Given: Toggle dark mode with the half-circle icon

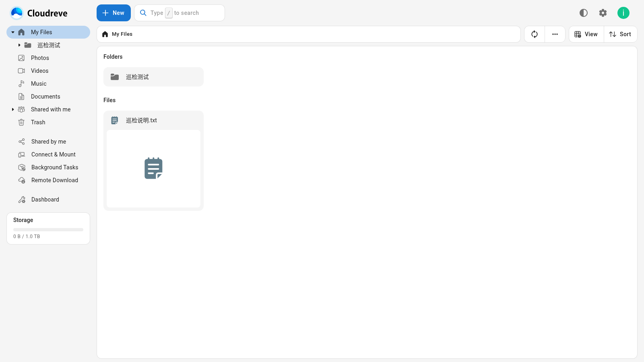Looking at the screenshot, I should (x=584, y=13).
